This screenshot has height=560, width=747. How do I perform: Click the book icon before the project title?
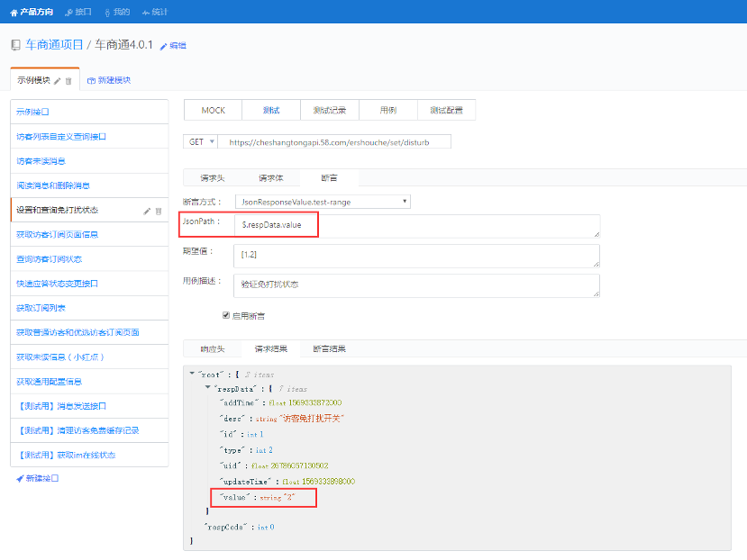(x=15, y=45)
